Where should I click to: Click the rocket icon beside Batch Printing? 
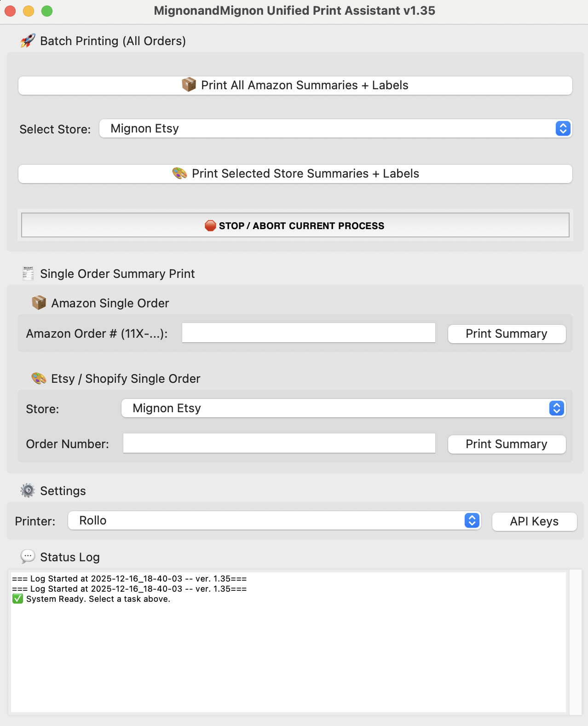(x=28, y=40)
